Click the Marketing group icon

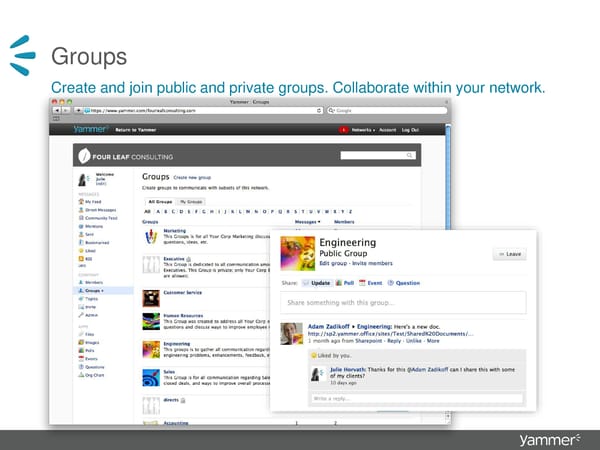coord(151,235)
